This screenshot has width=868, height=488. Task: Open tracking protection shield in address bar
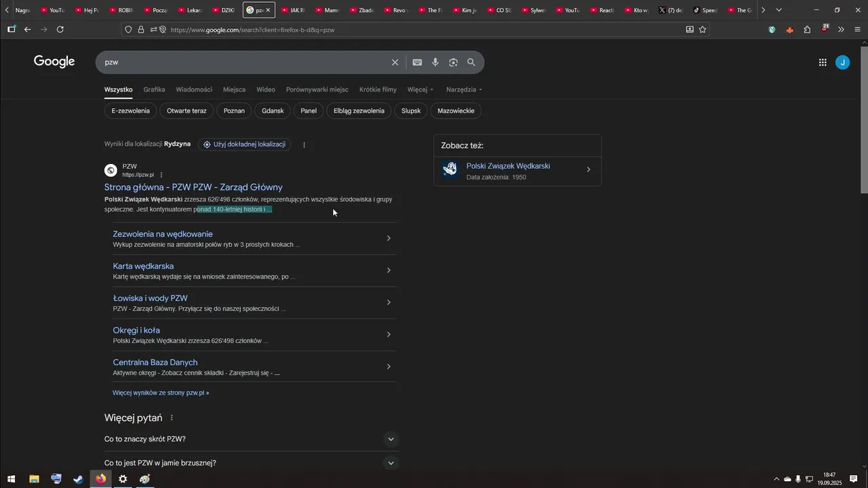coord(128,30)
